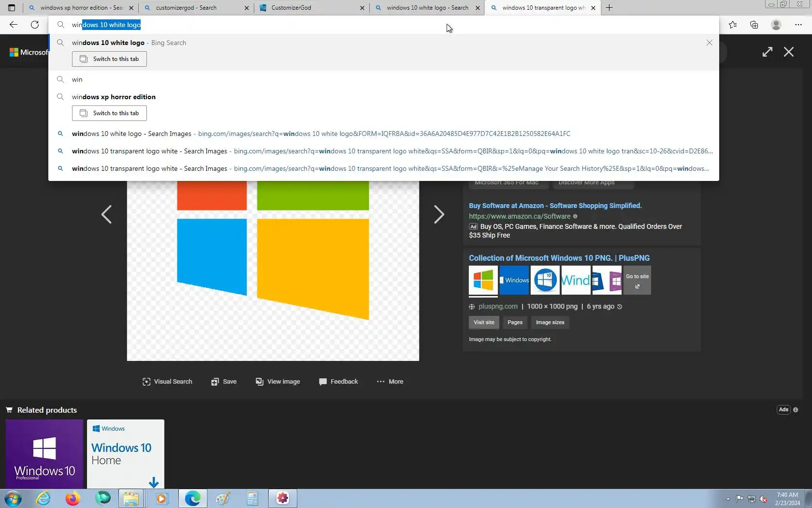Open history entry 'windows 10 white logo - Search Images'
The height and width of the screenshot is (508, 812).
pos(384,134)
